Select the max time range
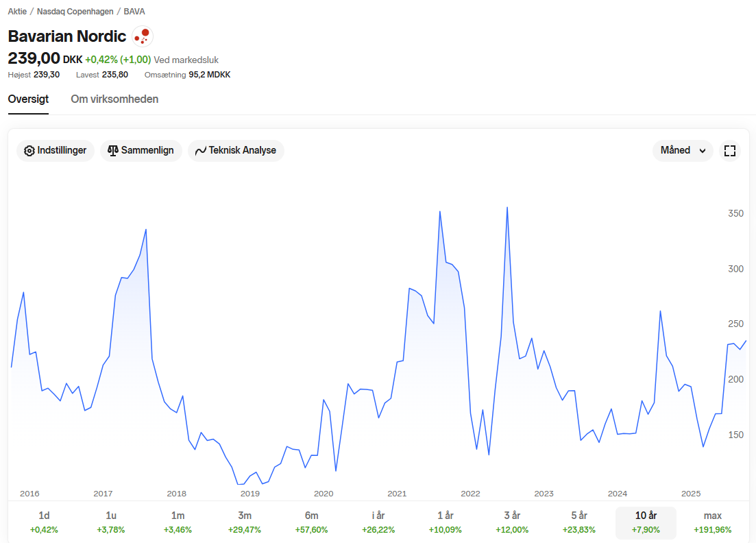Viewport: 756px width, 543px height. point(713,522)
